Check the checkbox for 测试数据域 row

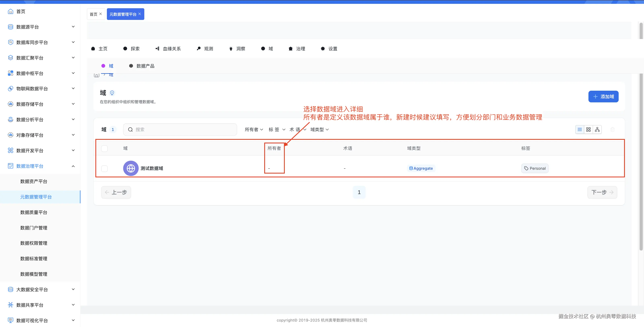pos(104,168)
